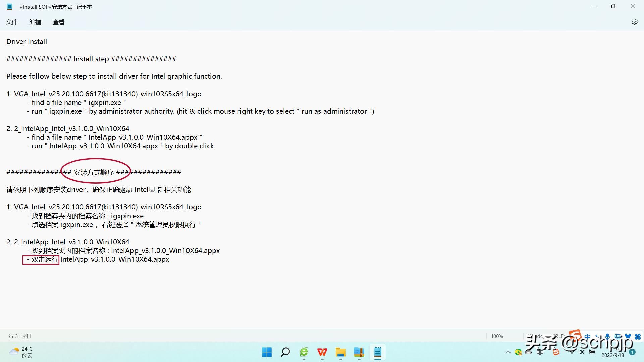Open the Windows Start menu
Viewport: 644px width, 362px height.
click(267, 352)
